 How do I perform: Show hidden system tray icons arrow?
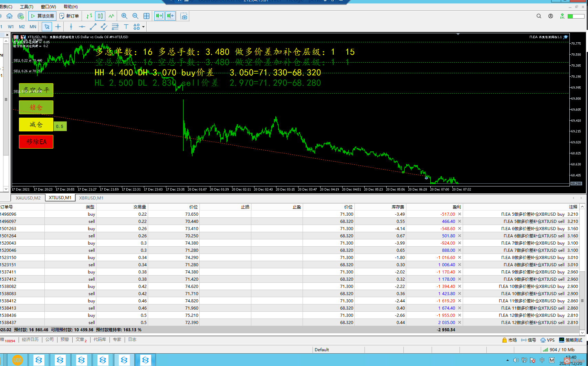coord(507,360)
